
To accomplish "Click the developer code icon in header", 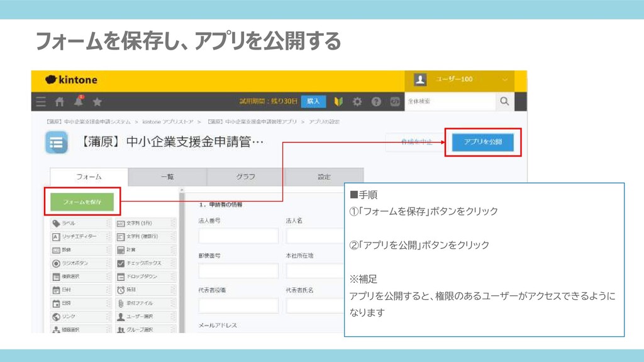I will tap(395, 102).
